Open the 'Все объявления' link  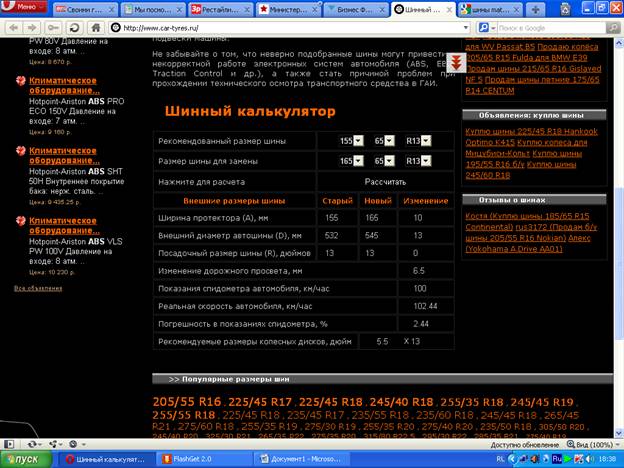(37, 288)
